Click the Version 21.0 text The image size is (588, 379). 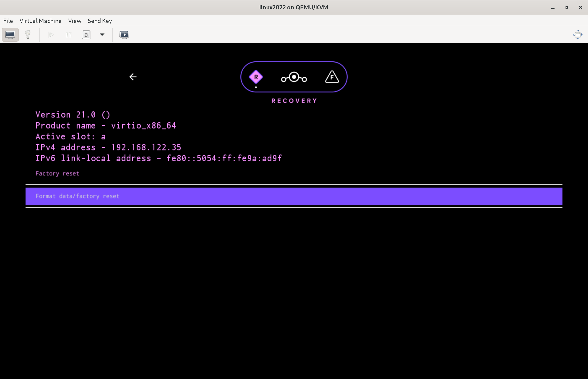tap(72, 115)
